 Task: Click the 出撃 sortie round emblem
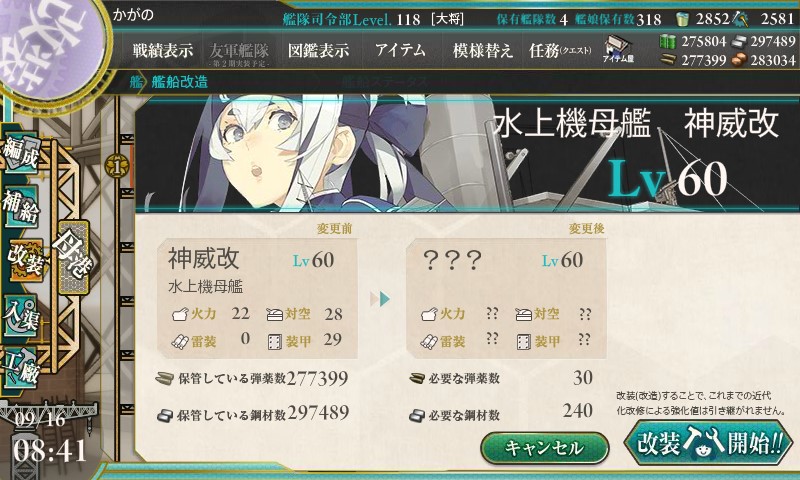point(50,46)
